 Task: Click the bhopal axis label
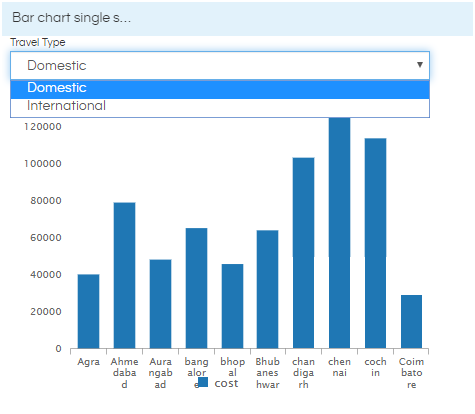click(232, 367)
